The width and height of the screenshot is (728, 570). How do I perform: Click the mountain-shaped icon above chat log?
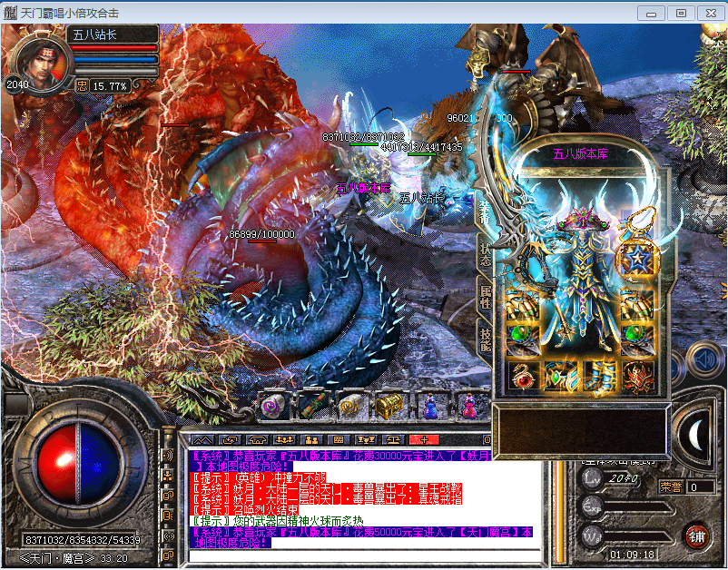tap(202, 439)
